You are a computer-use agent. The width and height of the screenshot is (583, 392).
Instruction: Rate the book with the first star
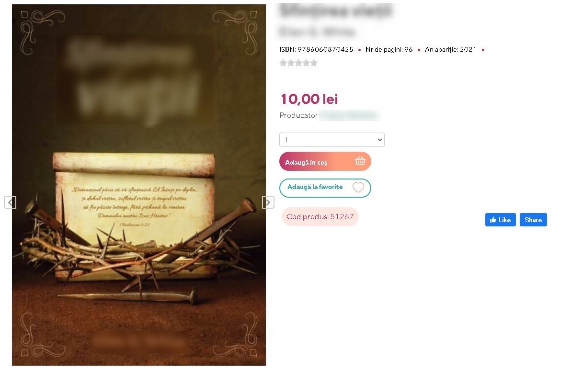283,63
